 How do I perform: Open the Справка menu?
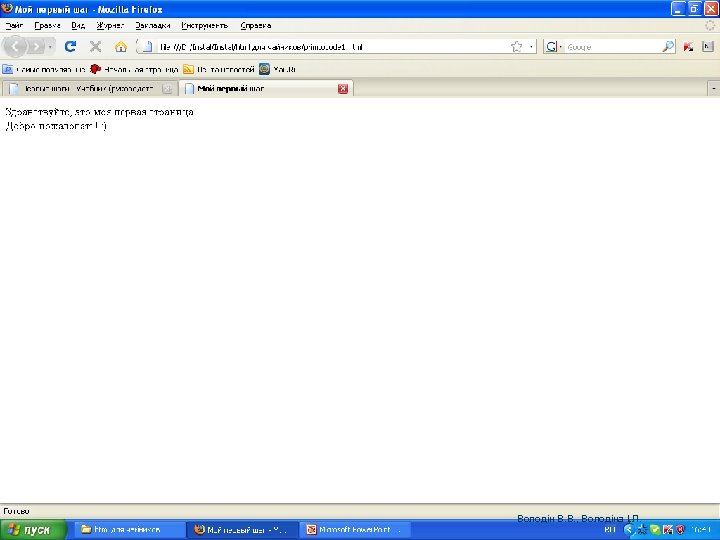[255, 26]
